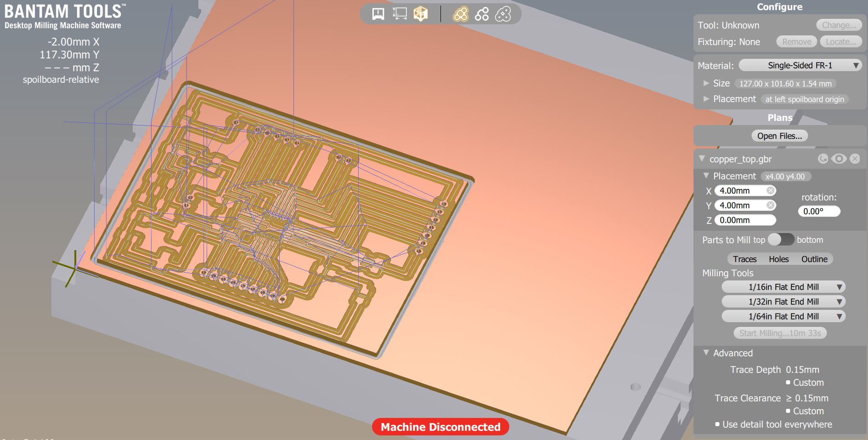This screenshot has height=440, width=868.
Task: Click the Remove fixturing button
Action: pos(796,42)
